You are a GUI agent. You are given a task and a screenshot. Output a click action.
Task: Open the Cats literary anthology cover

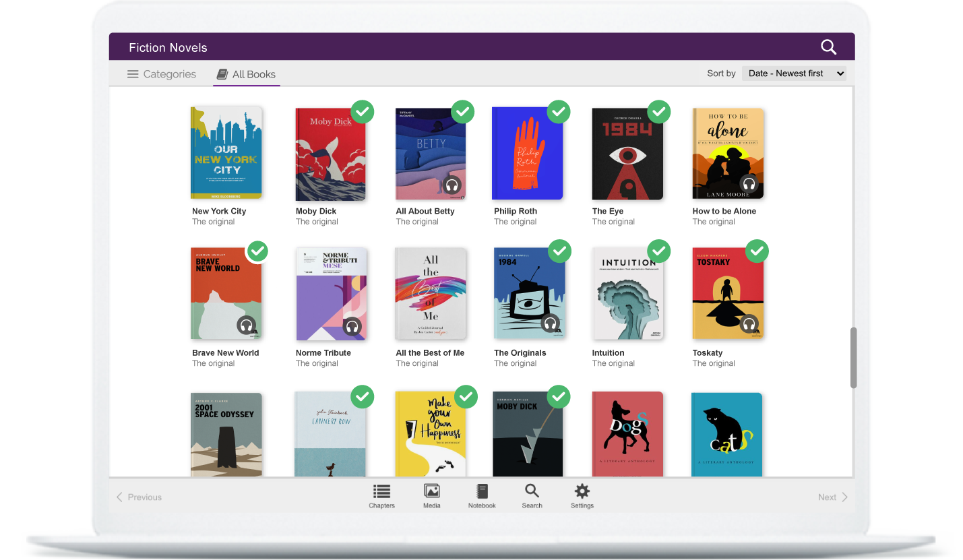726,435
